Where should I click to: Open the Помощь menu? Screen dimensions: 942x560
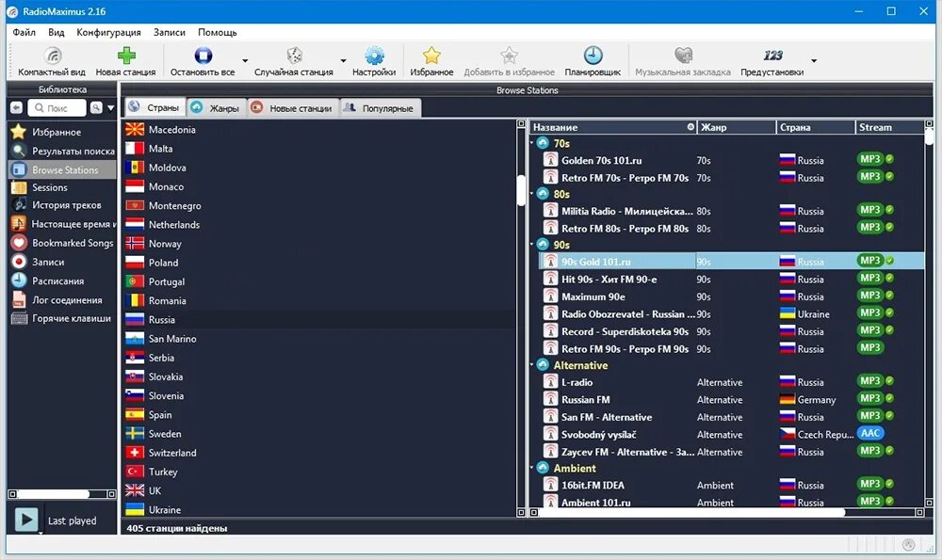[218, 32]
